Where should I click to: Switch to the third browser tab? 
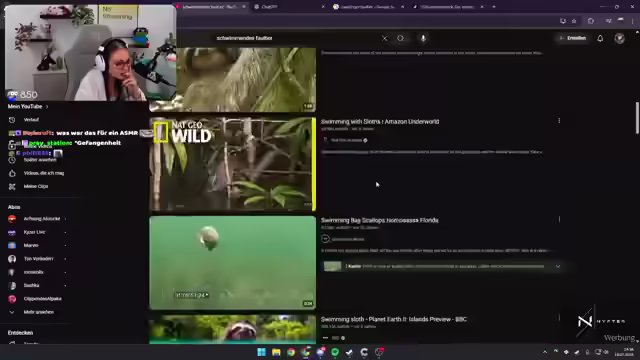click(367, 7)
